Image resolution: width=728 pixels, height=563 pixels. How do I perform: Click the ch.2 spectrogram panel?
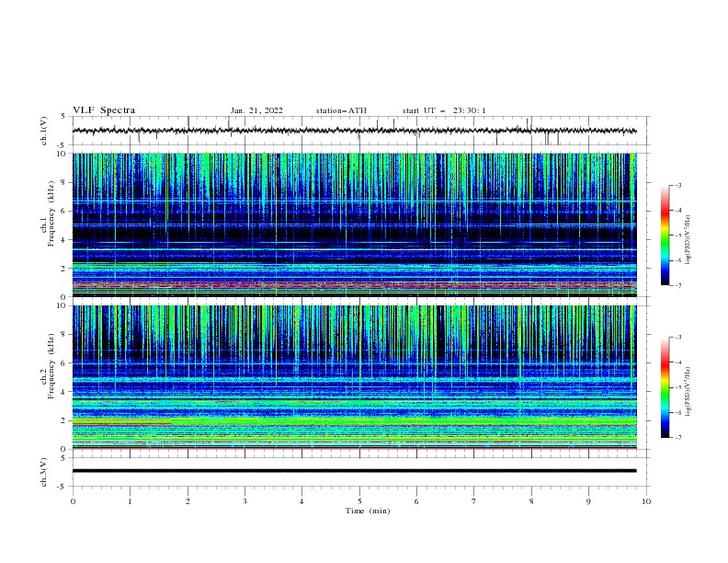355,377
